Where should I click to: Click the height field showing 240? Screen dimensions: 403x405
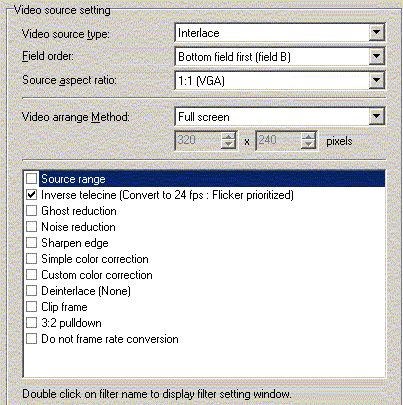coord(279,140)
